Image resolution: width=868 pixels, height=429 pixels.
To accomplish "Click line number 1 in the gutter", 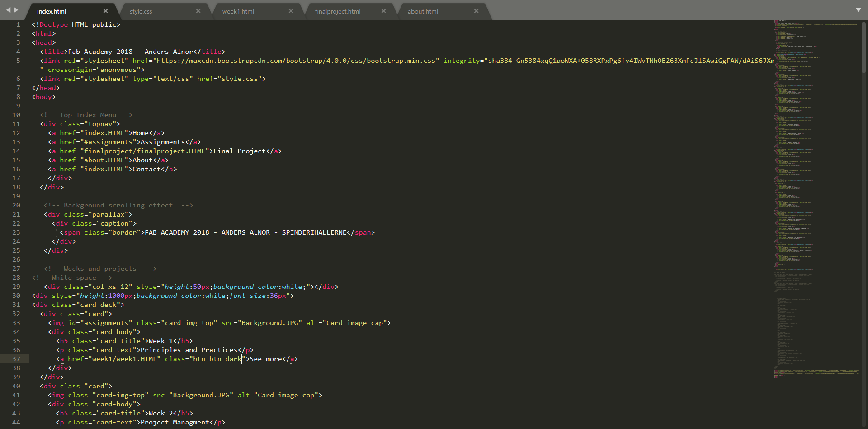I will (x=18, y=24).
